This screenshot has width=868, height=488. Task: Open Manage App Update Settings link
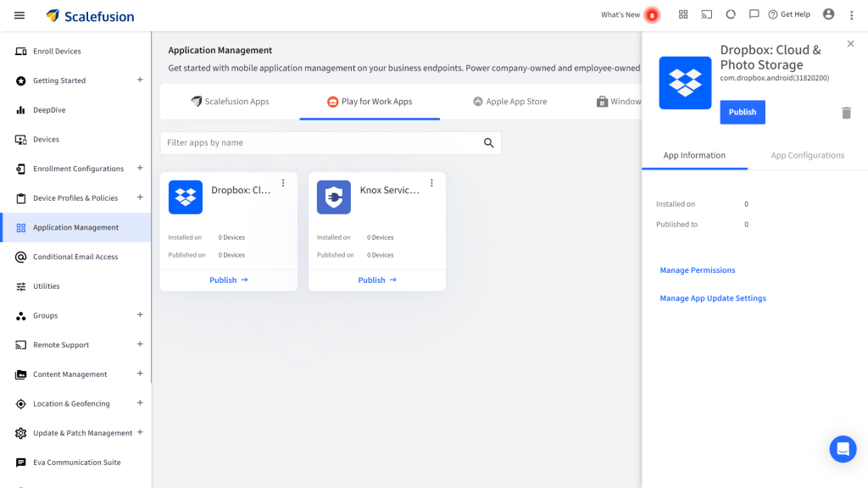pyautogui.click(x=713, y=298)
